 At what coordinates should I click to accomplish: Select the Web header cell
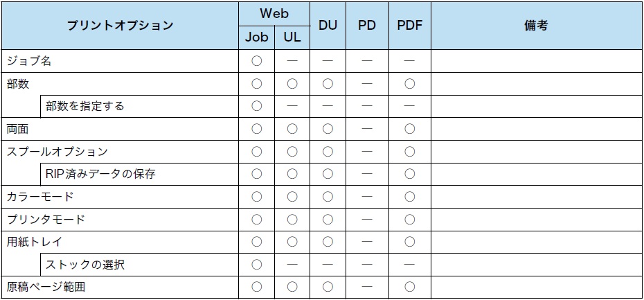pos(274,13)
